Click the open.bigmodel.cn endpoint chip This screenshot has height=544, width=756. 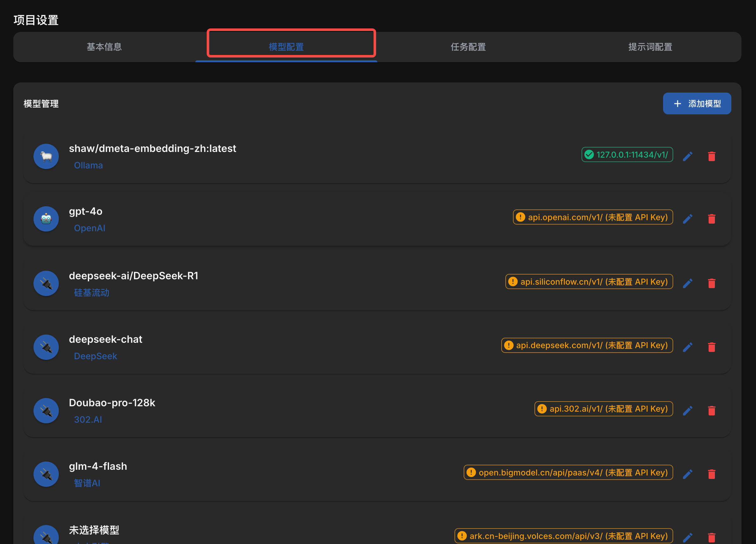point(568,472)
